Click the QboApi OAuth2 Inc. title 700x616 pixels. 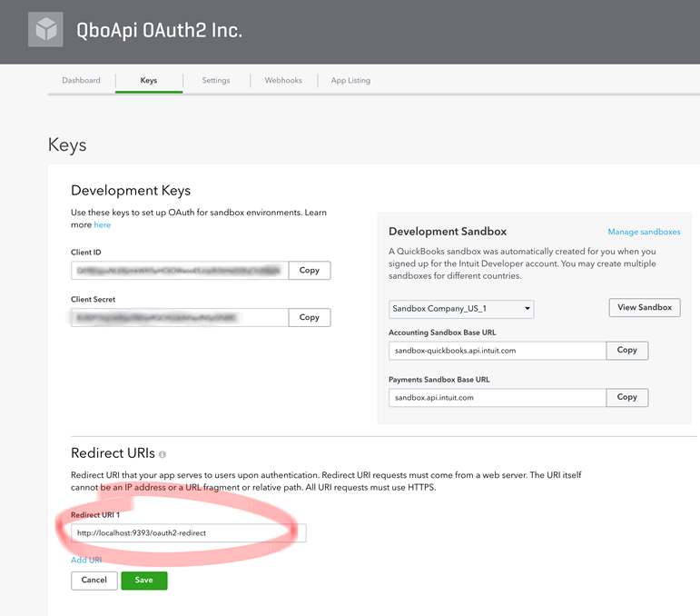point(160,30)
